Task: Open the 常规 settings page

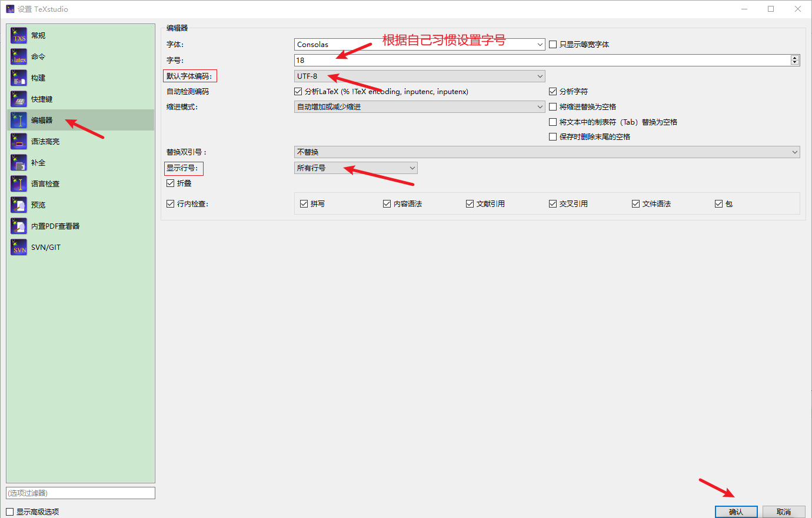Action: pyautogui.click(x=80, y=35)
